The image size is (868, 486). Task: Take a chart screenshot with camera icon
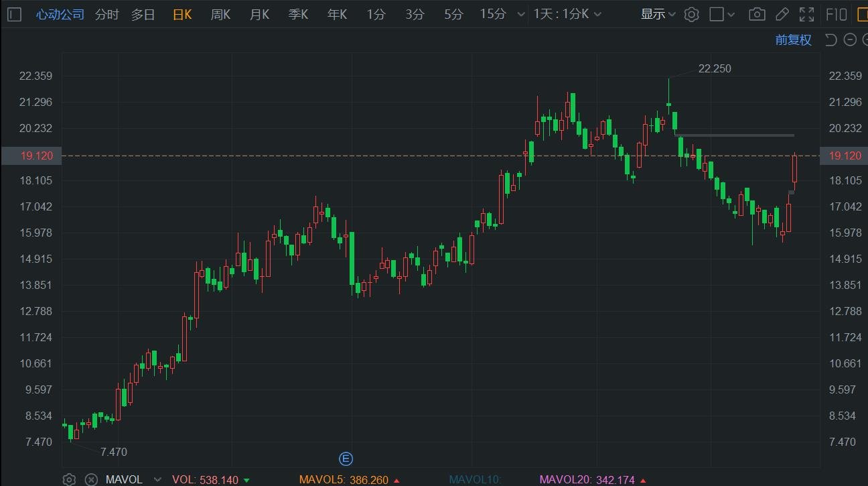[757, 14]
